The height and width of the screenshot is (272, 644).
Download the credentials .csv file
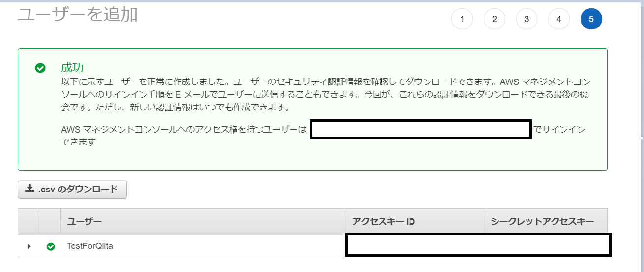click(x=72, y=190)
